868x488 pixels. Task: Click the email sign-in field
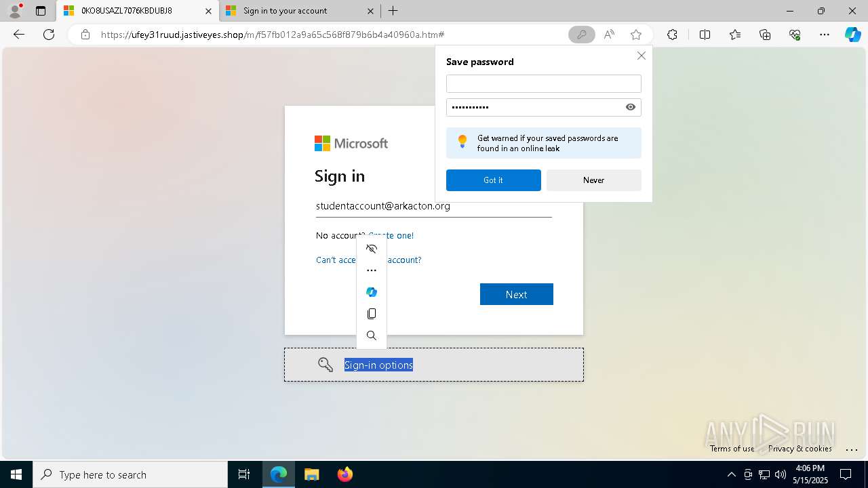[434, 206]
